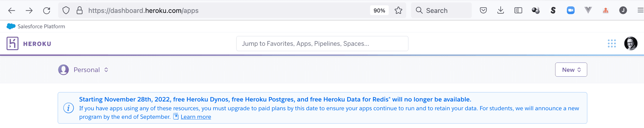Reload the current page
The width and height of the screenshot is (644, 128).
tap(47, 10)
